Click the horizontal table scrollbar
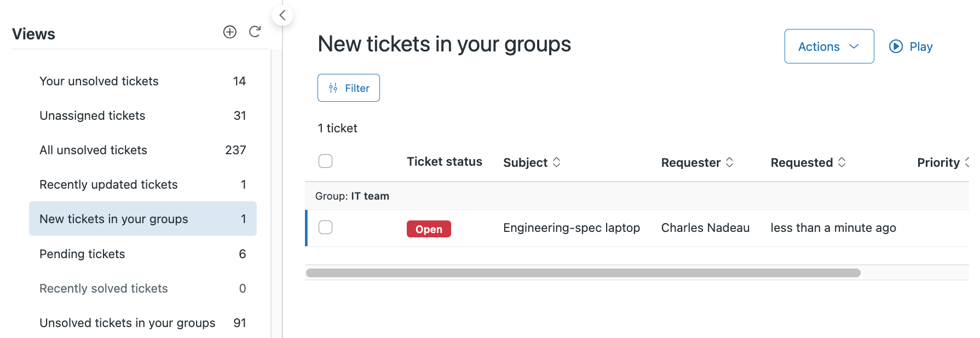This screenshot has height=338, width=980. (x=583, y=273)
